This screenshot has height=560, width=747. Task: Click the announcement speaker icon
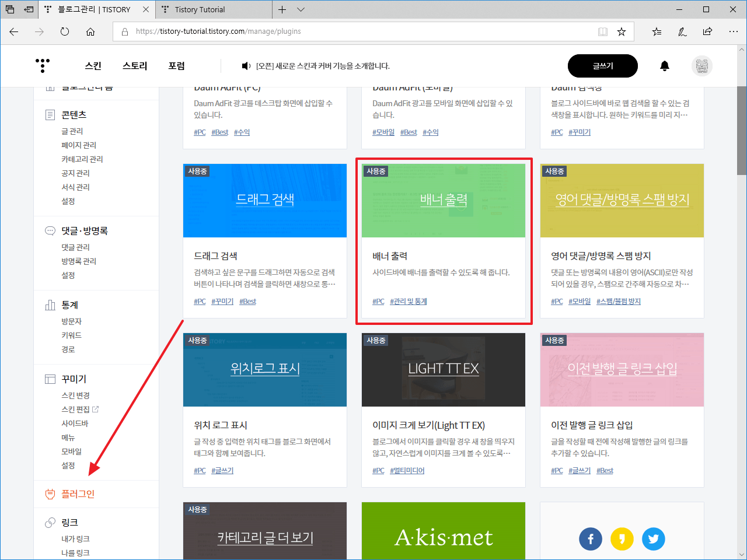pyautogui.click(x=246, y=66)
